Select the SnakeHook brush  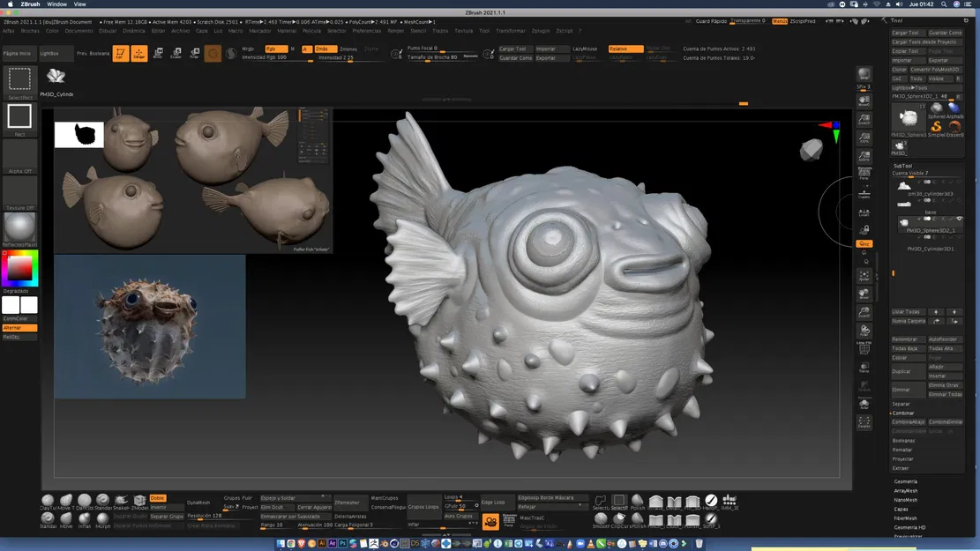(121, 502)
